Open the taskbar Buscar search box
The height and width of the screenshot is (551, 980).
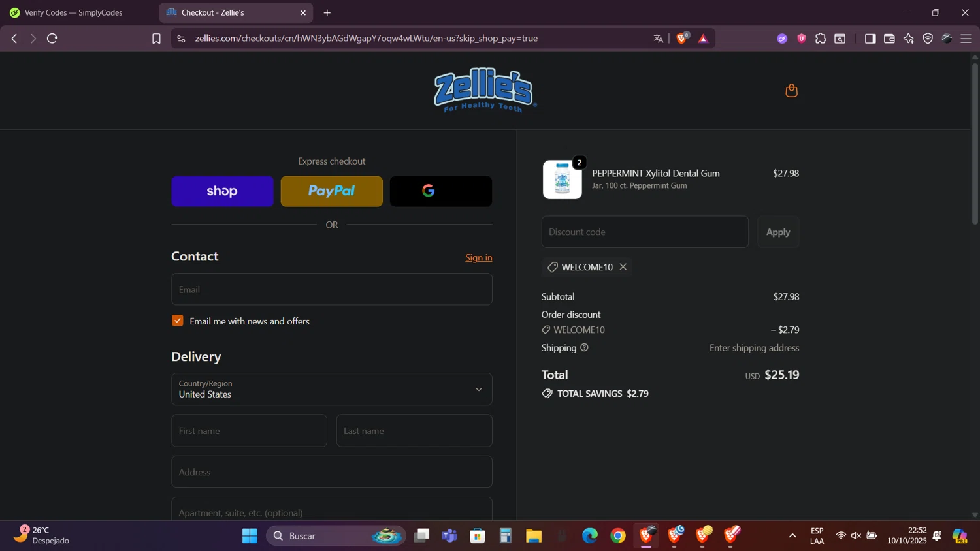pyautogui.click(x=335, y=536)
